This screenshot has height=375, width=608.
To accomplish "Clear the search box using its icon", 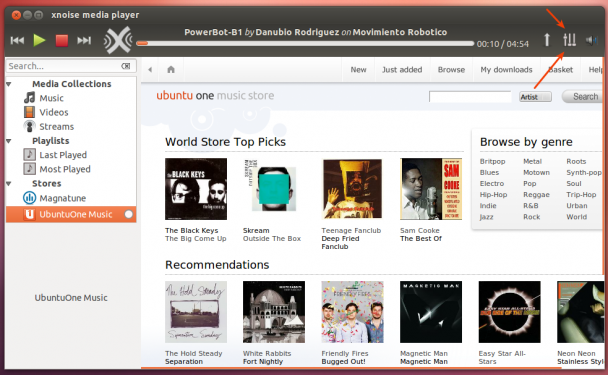I will tap(126, 66).
